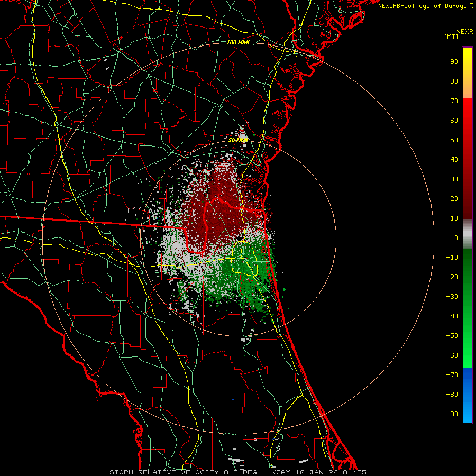Pick the blue segment of the color bar
Screen dimensions: 476x476
(x=467, y=396)
